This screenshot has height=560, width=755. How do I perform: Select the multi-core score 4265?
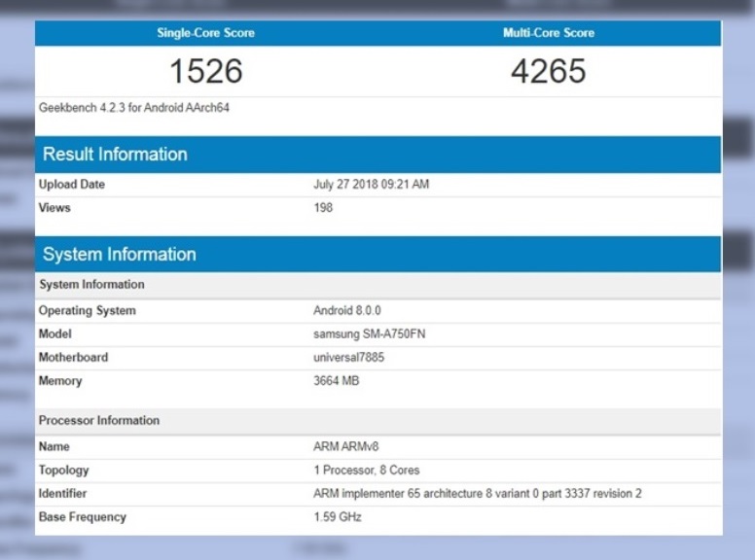click(x=549, y=71)
